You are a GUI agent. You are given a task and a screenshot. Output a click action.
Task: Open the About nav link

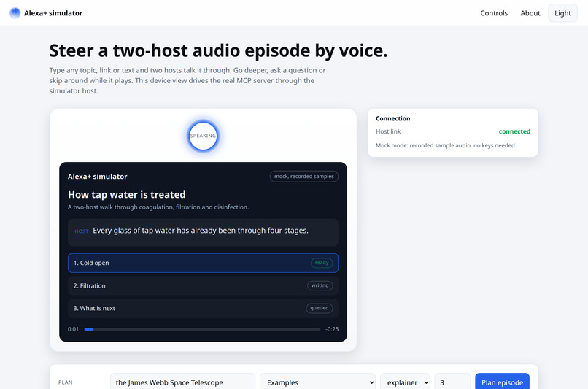[530, 13]
